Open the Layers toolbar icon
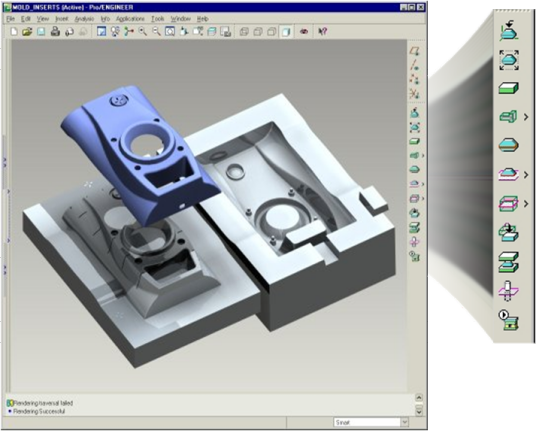536x431 pixels. click(x=212, y=32)
